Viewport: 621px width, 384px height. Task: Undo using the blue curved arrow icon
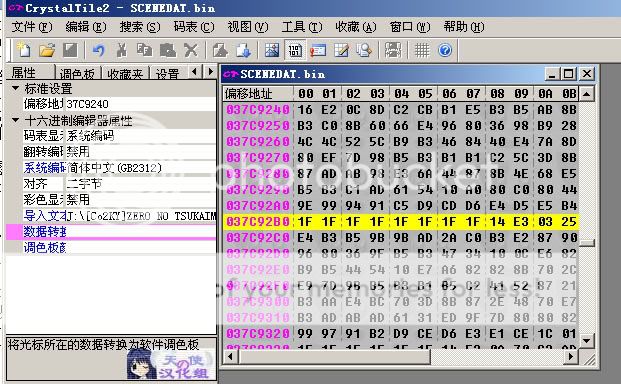tap(98, 50)
